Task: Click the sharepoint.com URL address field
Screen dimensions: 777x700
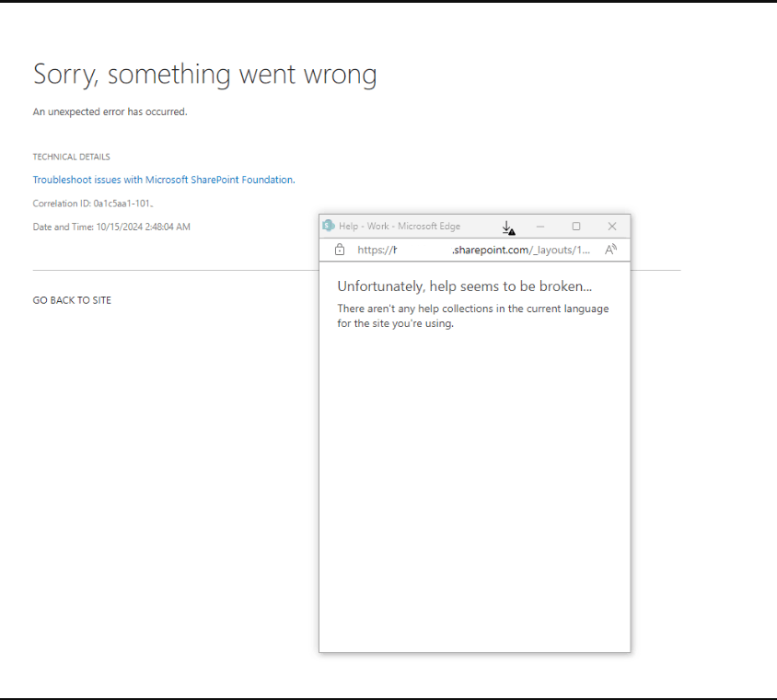Action: pyautogui.click(x=473, y=250)
